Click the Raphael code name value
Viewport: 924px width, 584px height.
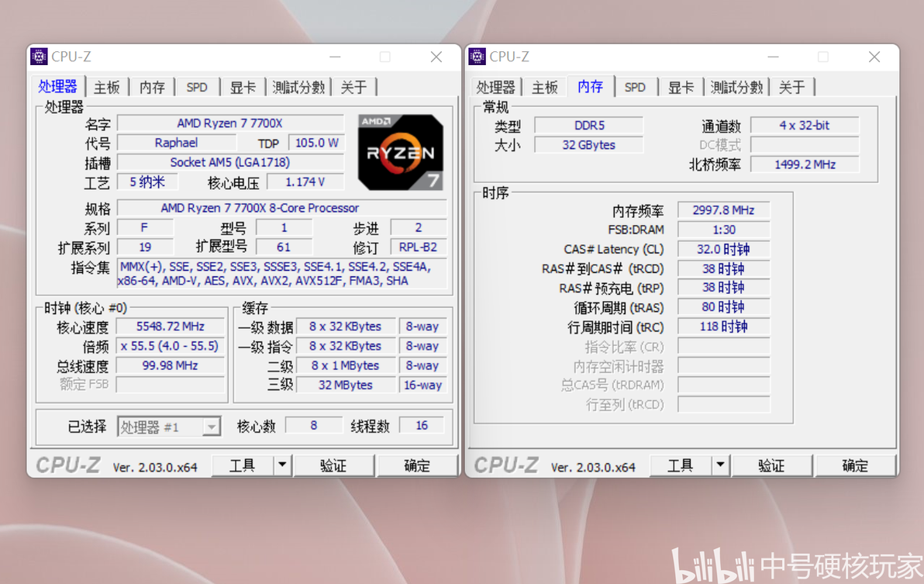[x=176, y=143]
